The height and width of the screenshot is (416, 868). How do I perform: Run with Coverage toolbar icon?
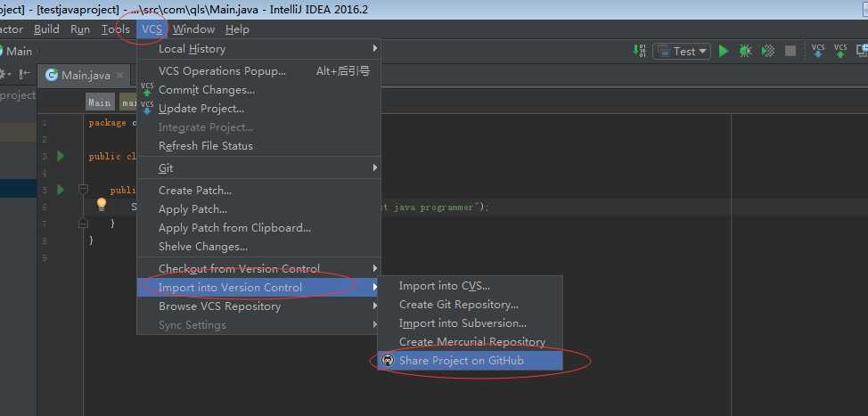[768, 51]
